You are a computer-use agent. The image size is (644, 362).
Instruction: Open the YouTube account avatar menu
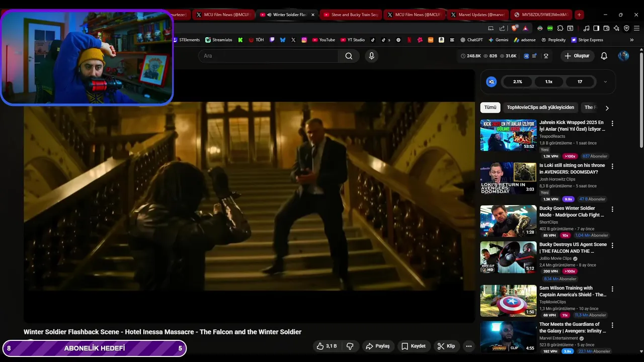[x=623, y=56]
